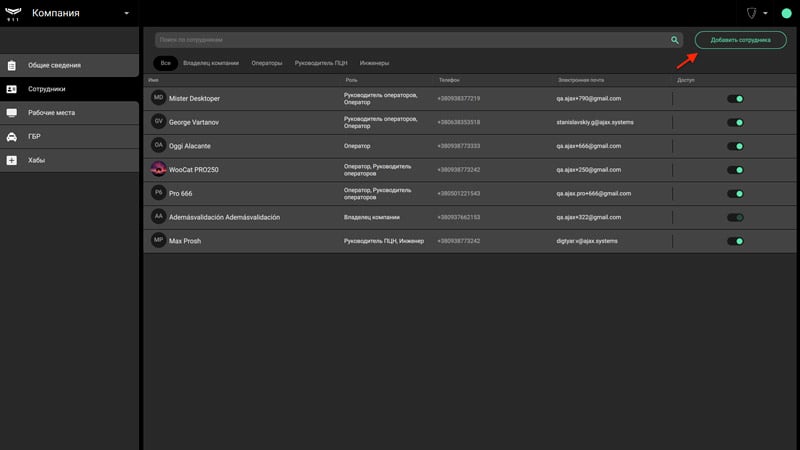800x450 pixels.
Task: Open employee name Mister Desktoper
Action: pyautogui.click(x=194, y=98)
